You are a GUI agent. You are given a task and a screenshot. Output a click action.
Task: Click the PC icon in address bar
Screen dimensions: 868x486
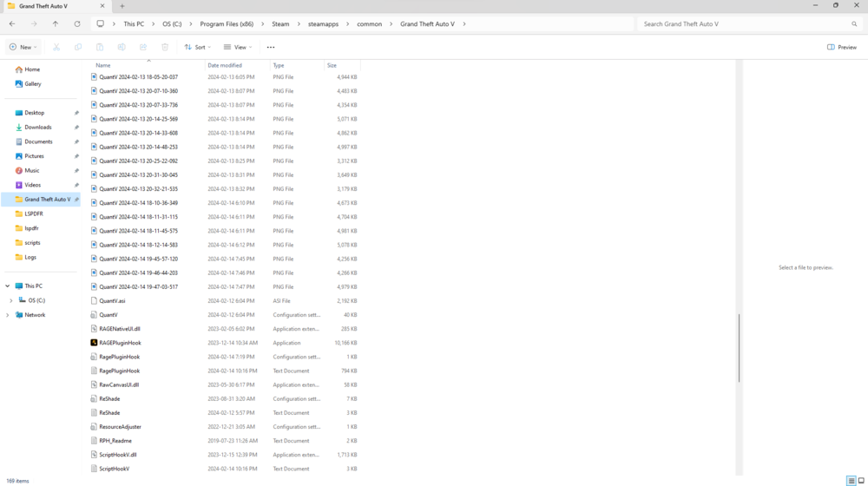click(x=100, y=23)
